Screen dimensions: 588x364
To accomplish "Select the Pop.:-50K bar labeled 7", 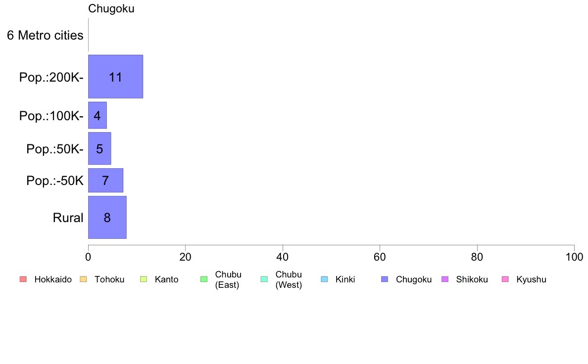I will [105, 181].
